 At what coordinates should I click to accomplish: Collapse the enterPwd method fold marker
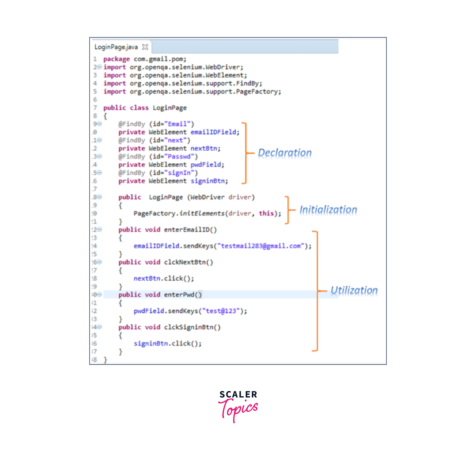pos(99,295)
